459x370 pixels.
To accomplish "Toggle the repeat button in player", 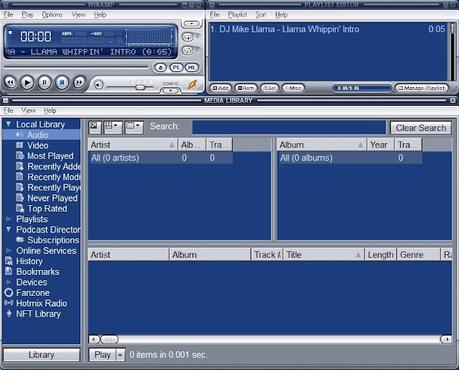I will (188, 51).
